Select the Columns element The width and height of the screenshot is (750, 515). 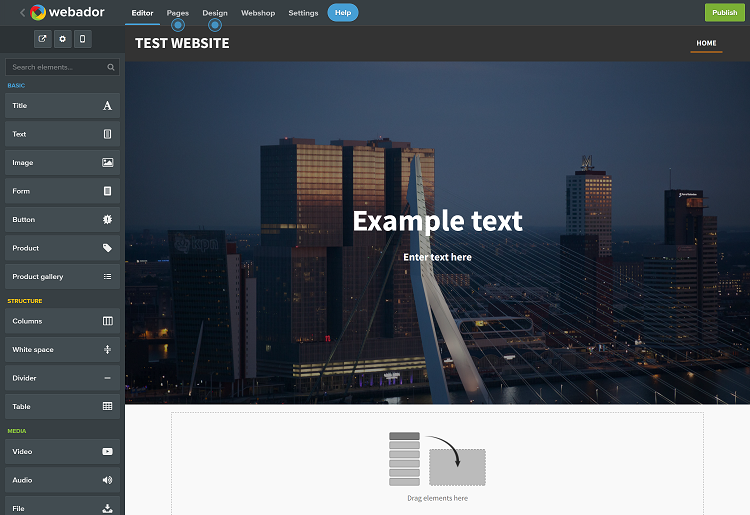(x=62, y=321)
